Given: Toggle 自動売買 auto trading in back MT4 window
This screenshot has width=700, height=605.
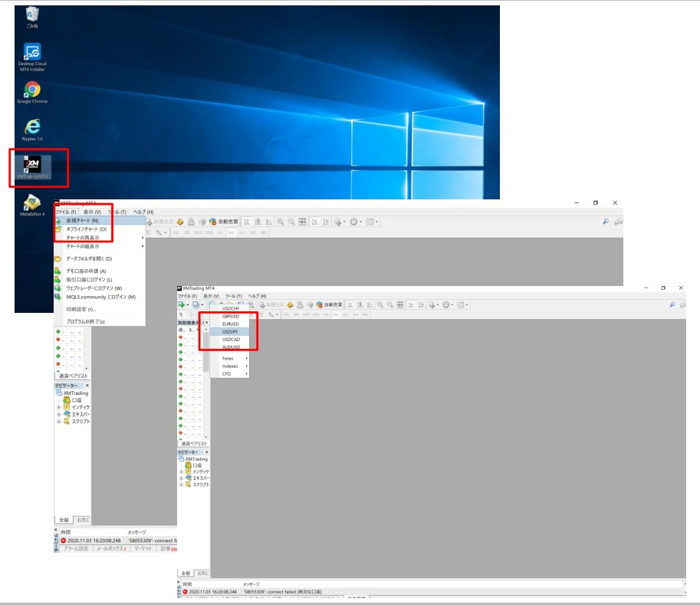Looking at the screenshot, I should pyautogui.click(x=224, y=222).
